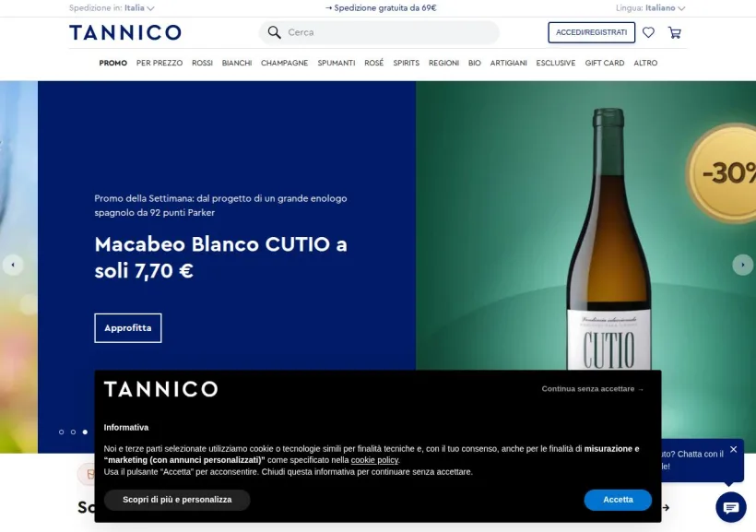Expand the Lingua Italiano dropdown
Viewport: 756px width, 532px height.
coord(650,7)
